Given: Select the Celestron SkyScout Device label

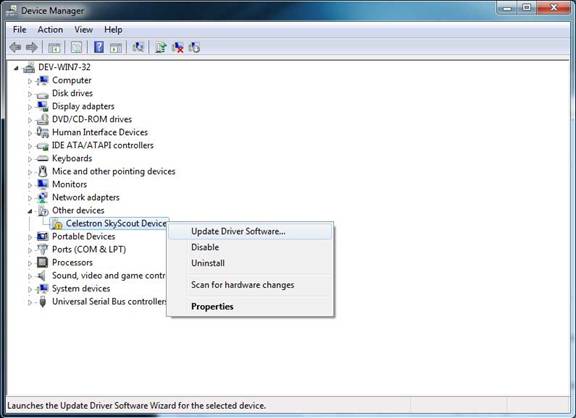Looking at the screenshot, I should click(x=116, y=223).
